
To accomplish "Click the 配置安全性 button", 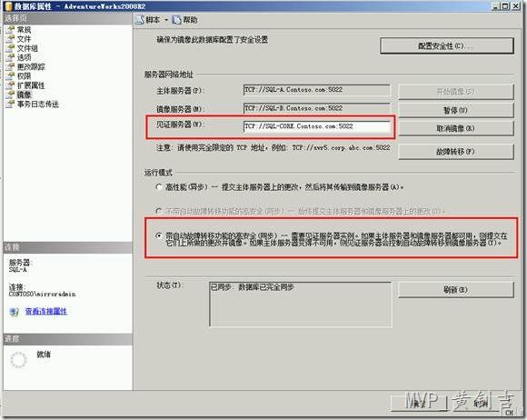I will pyautogui.click(x=447, y=45).
